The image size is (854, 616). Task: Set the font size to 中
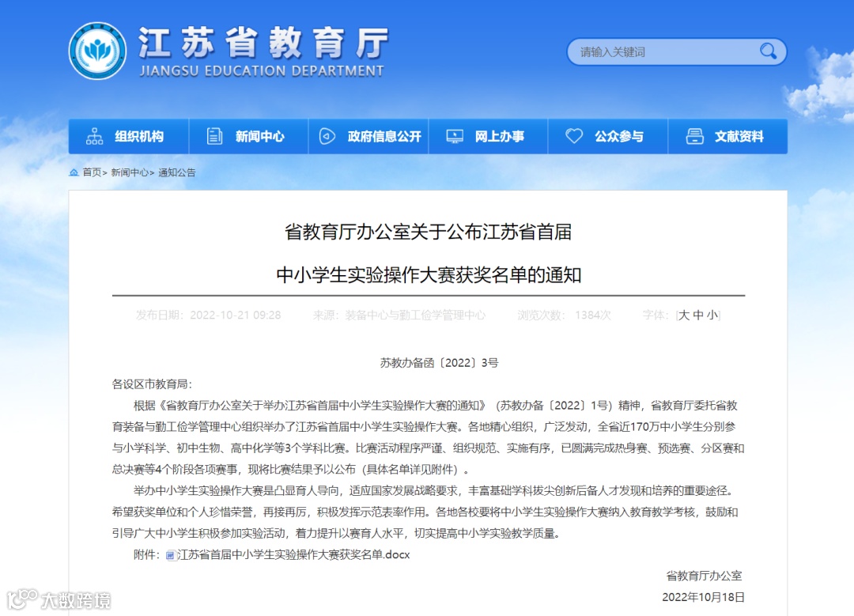698,316
